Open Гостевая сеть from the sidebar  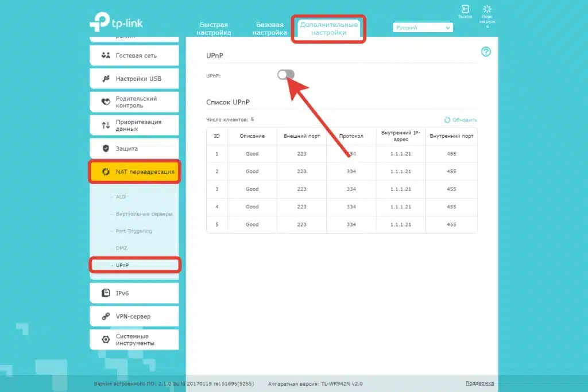pyautogui.click(x=134, y=56)
